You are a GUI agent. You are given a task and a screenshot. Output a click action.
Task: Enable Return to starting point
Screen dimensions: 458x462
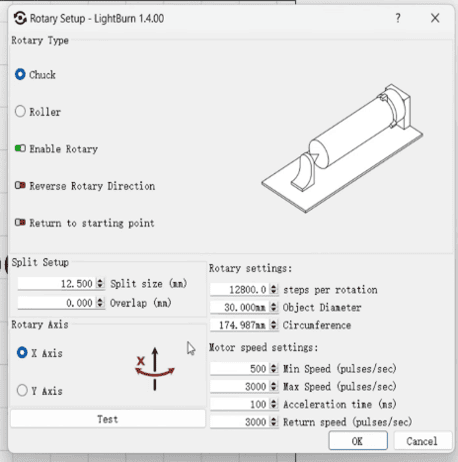(20, 222)
